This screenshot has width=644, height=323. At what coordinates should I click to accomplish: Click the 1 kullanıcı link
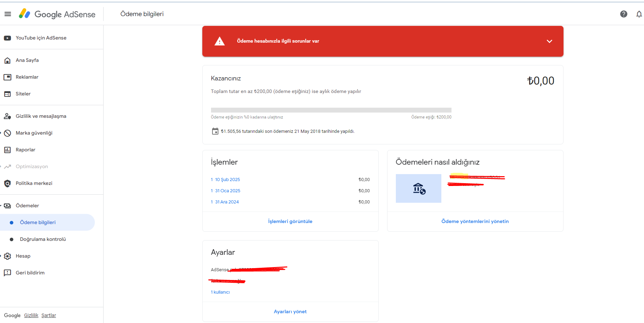tap(220, 292)
